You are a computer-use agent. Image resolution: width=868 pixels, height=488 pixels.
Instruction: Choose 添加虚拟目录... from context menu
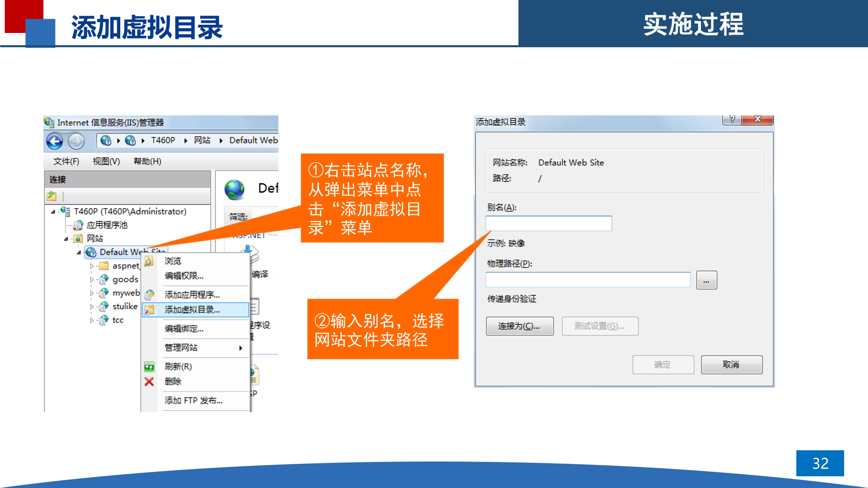point(192,310)
